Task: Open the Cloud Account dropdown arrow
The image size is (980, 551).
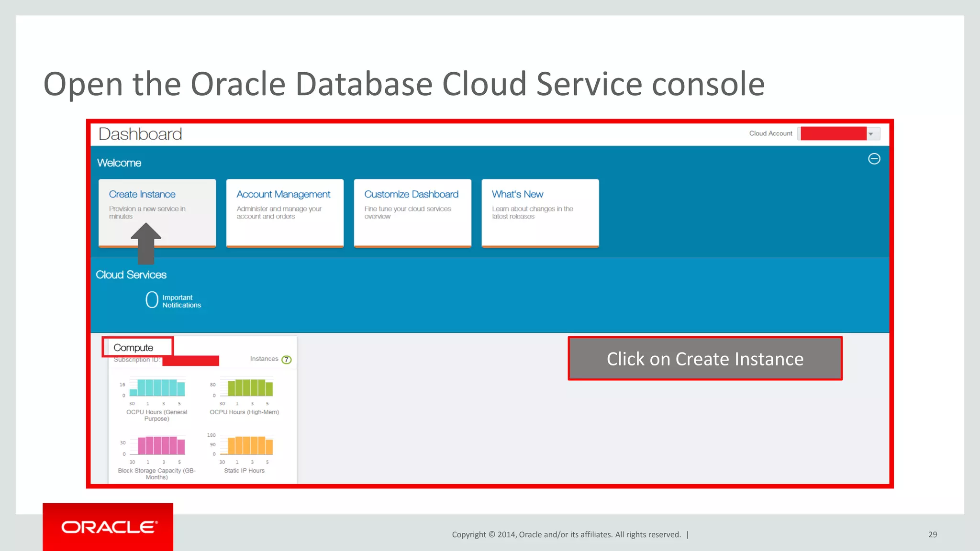Action: pos(871,134)
